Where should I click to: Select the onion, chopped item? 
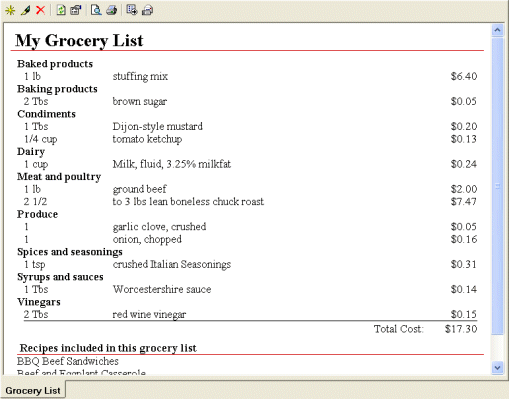pos(147,240)
